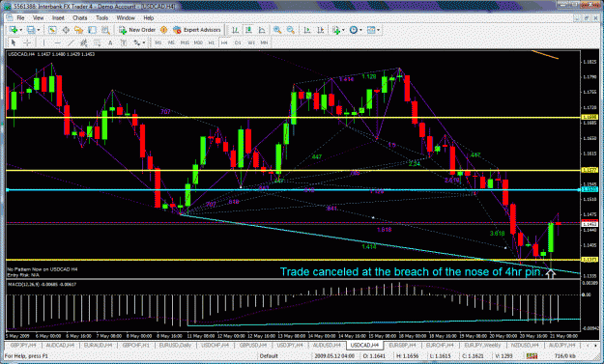Image resolution: width=604 pixels, height=364 pixels.
Task: Switch to the EURAUD,H4 chart tab
Action: 98,345
